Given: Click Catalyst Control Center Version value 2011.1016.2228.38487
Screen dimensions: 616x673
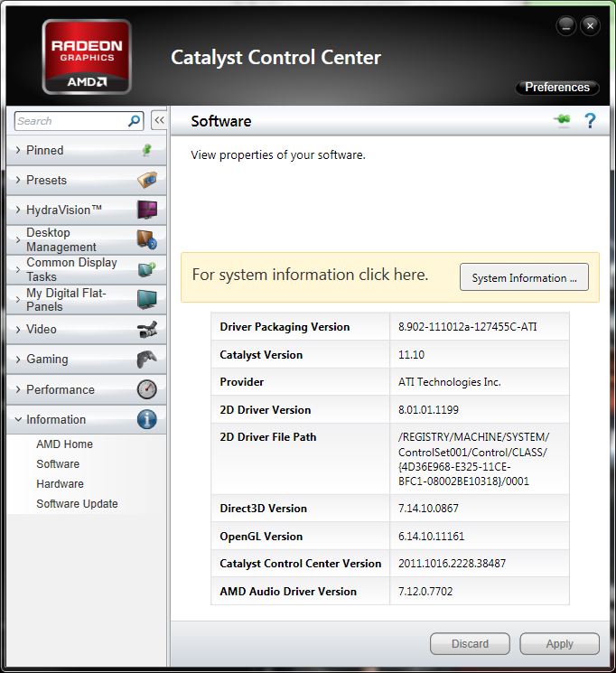Looking at the screenshot, I should click(452, 564).
